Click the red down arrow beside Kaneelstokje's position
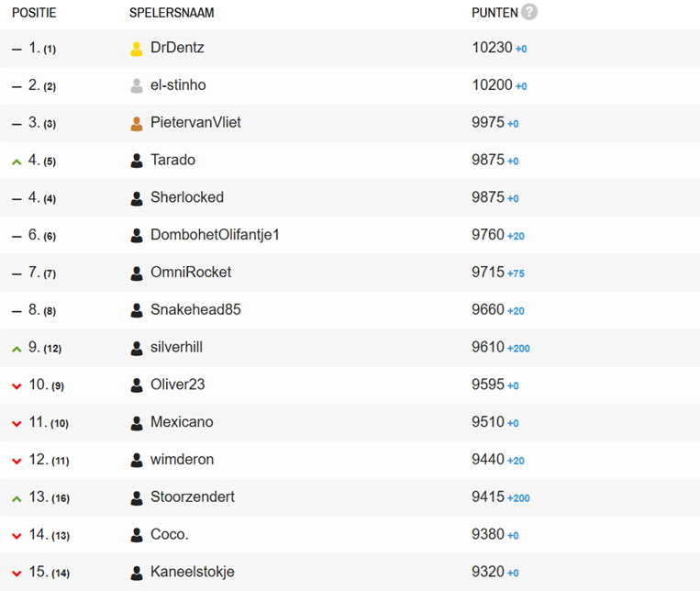Image resolution: width=700 pixels, height=591 pixels. (x=17, y=574)
